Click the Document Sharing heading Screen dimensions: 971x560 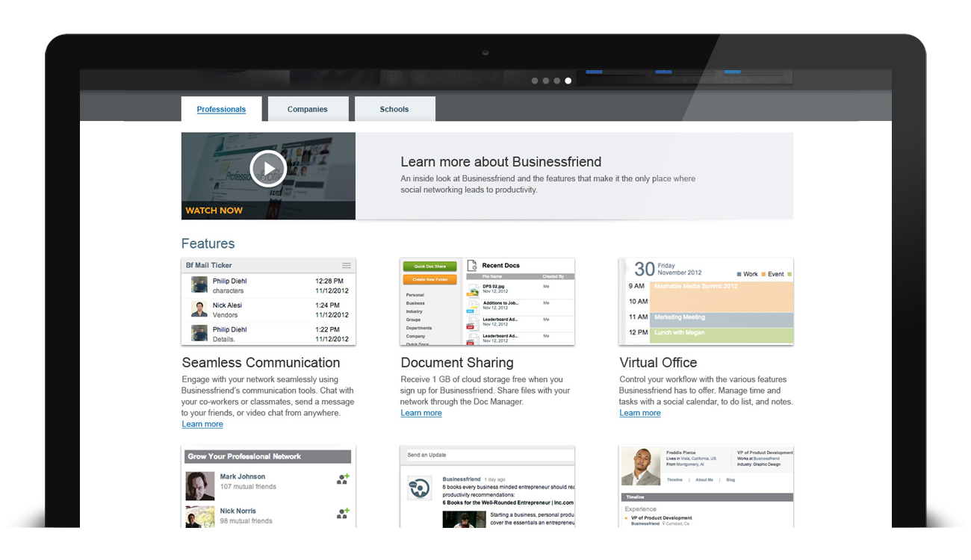(457, 363)
